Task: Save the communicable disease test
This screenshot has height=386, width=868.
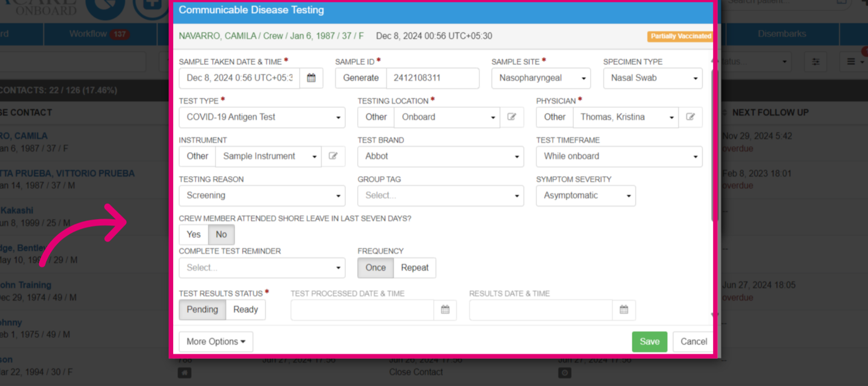Action: click(650, 342)
